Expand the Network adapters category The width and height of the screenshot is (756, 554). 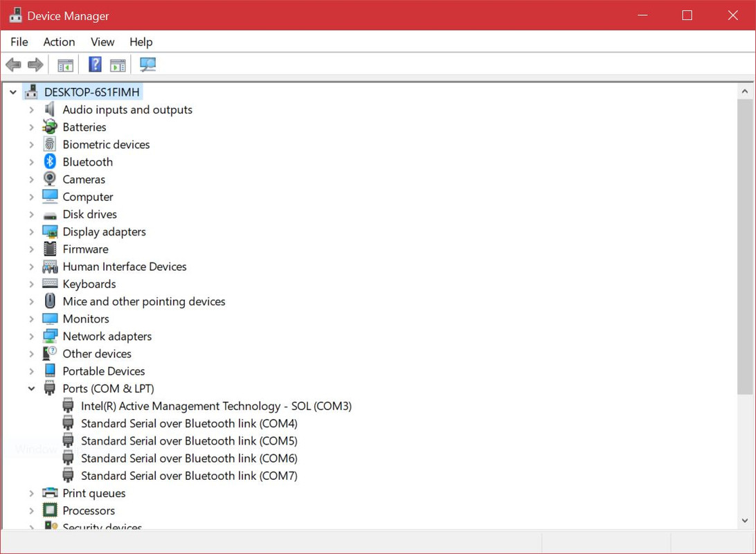pyautogui.click(x=31, y=336)
